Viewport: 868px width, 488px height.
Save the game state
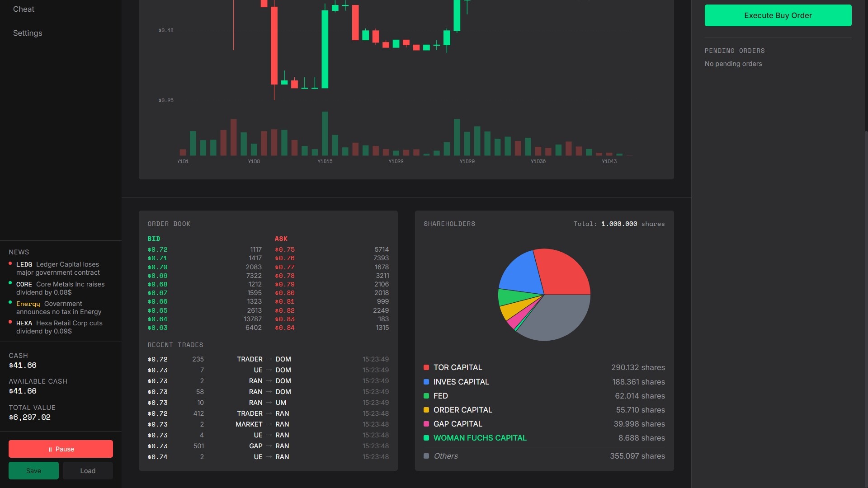click(33, 471)
